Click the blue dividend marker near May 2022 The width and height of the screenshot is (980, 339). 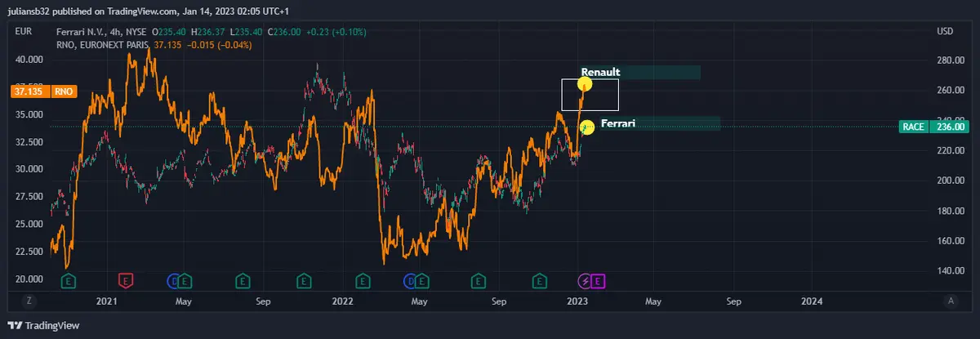(x=410, y=281)
